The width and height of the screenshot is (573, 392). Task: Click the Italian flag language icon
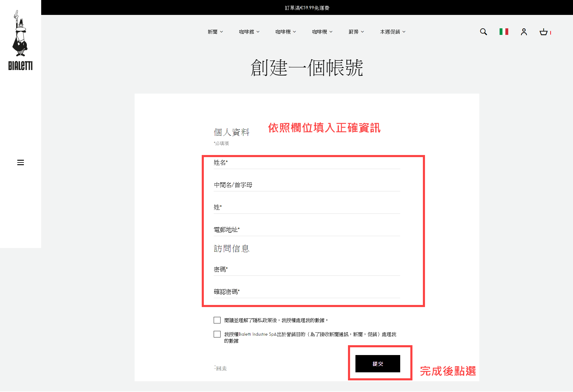[504, 32]
